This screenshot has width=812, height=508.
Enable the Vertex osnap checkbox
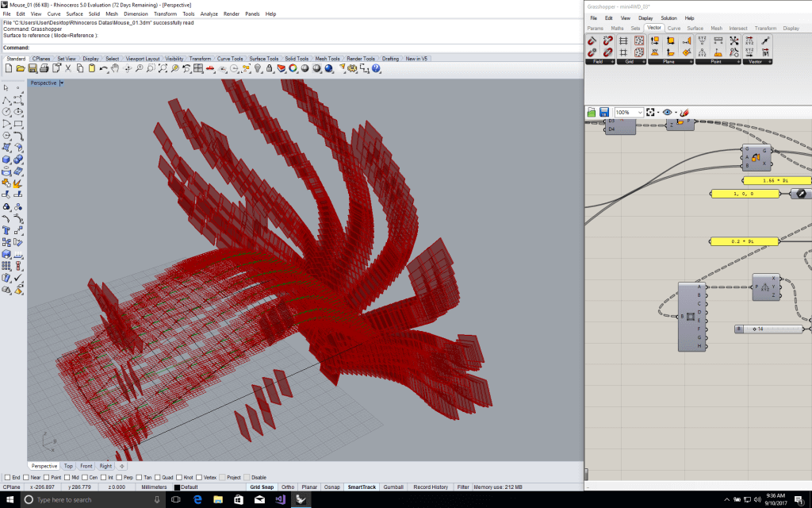199,477
